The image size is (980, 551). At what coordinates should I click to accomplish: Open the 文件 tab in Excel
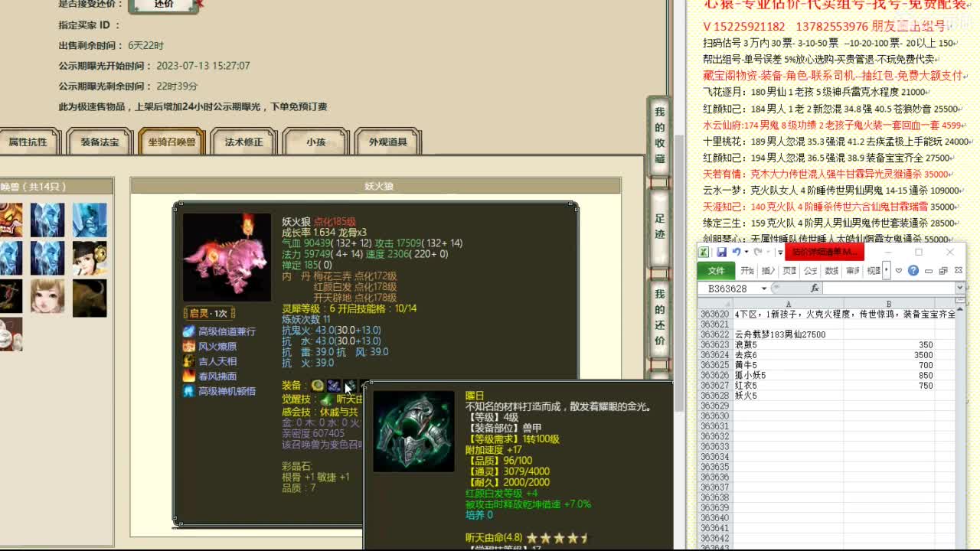click(717, 271)
